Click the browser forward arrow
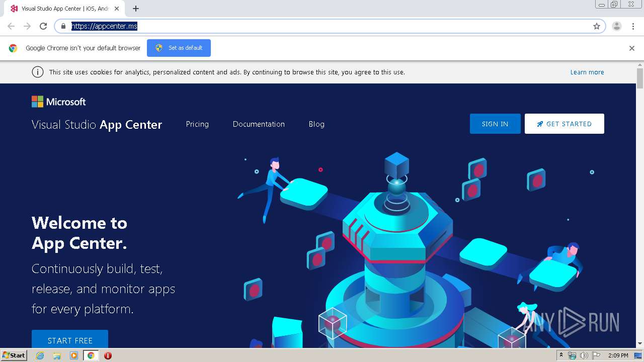644x362 pixels. (x=27, y=26)
